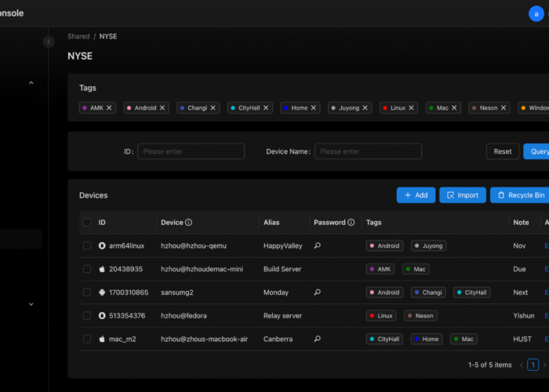Screen dimensions: 549x392
Task: Go to previous page in pagination
Action: pyautogui.click(x=521, y=365)
